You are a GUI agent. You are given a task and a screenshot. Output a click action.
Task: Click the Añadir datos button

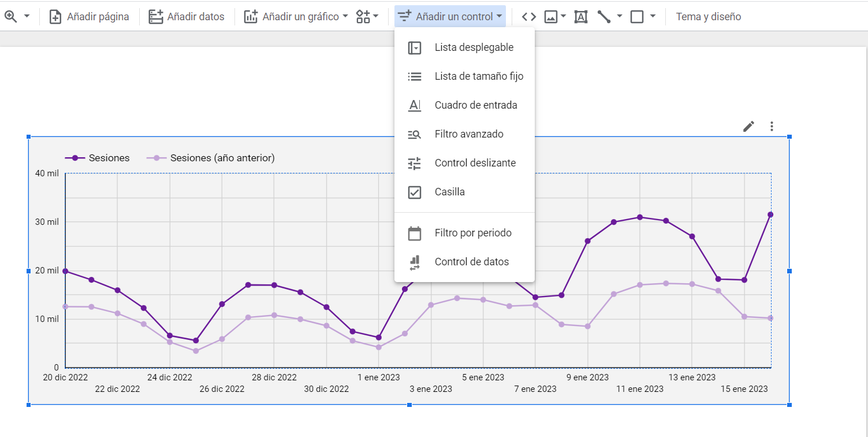(187, 17)
